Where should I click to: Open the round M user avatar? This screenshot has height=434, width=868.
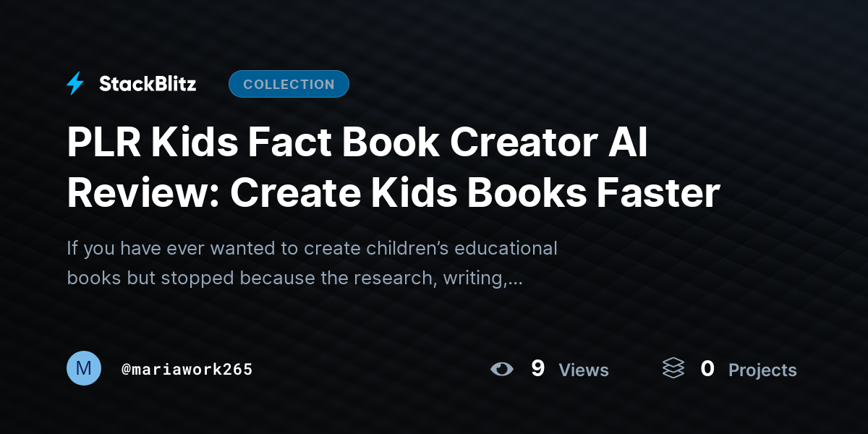tap(84, 368)
